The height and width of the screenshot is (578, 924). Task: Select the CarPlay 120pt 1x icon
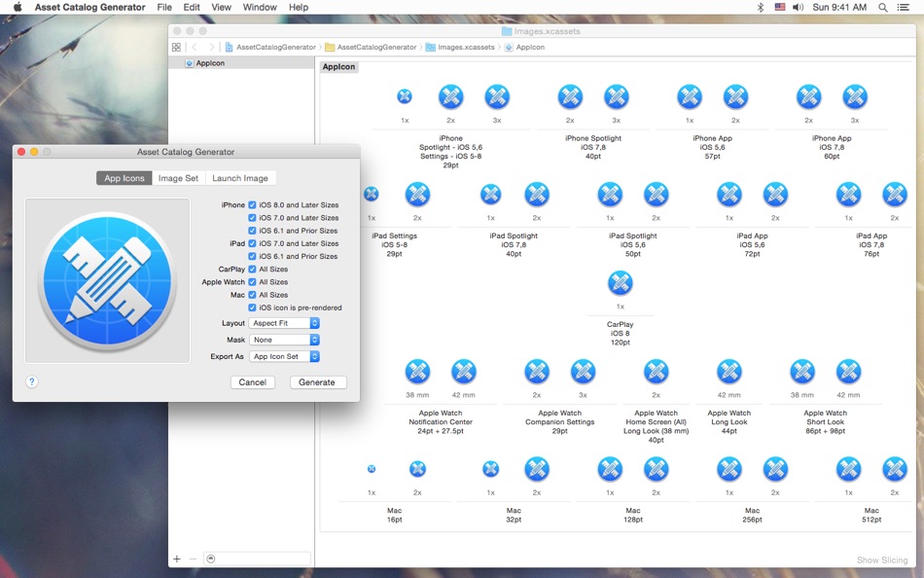(x=620, y=283)
